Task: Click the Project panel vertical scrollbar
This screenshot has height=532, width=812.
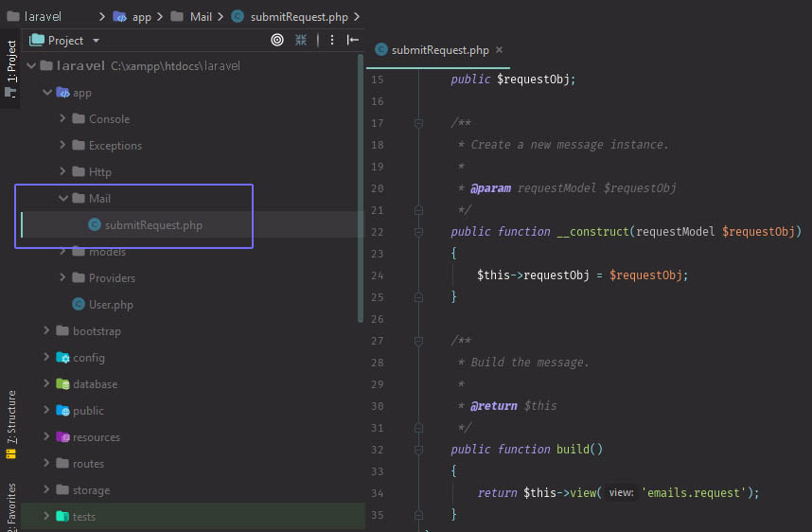Action: point(361,189)
